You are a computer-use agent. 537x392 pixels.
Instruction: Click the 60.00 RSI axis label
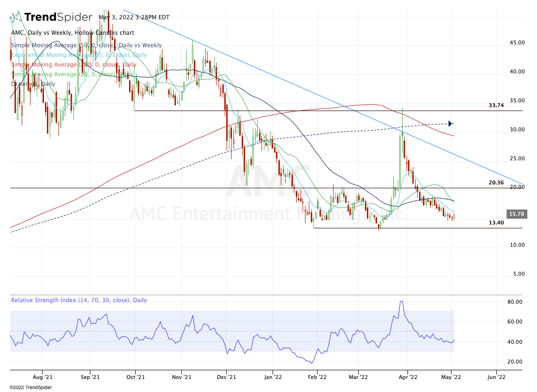(x=515, y=322)
